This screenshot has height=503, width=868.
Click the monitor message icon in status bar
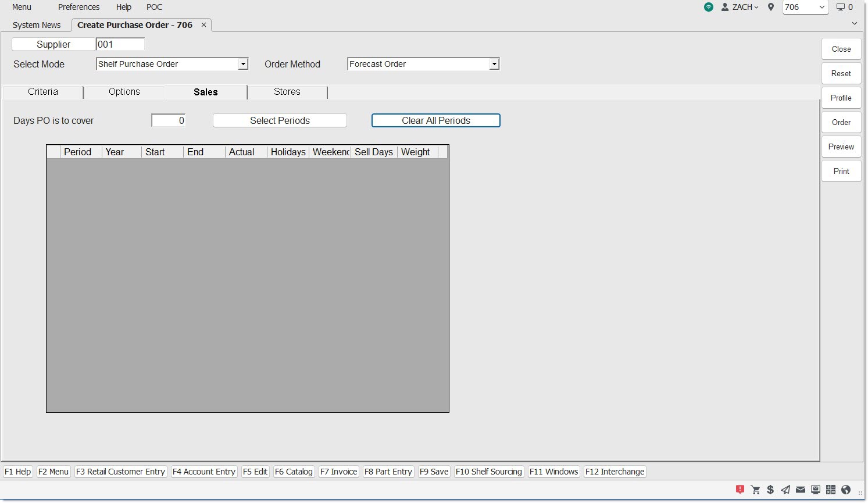coord(816,490)
